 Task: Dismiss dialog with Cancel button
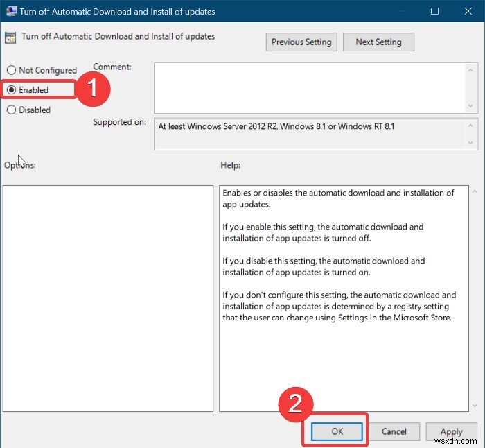394,431
